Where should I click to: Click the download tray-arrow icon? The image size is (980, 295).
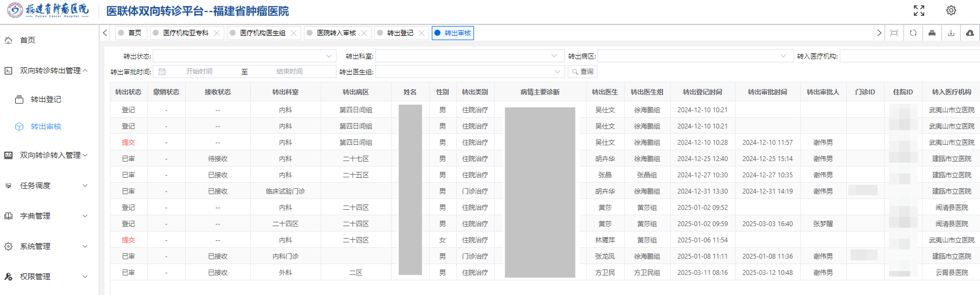pos(951,33)
